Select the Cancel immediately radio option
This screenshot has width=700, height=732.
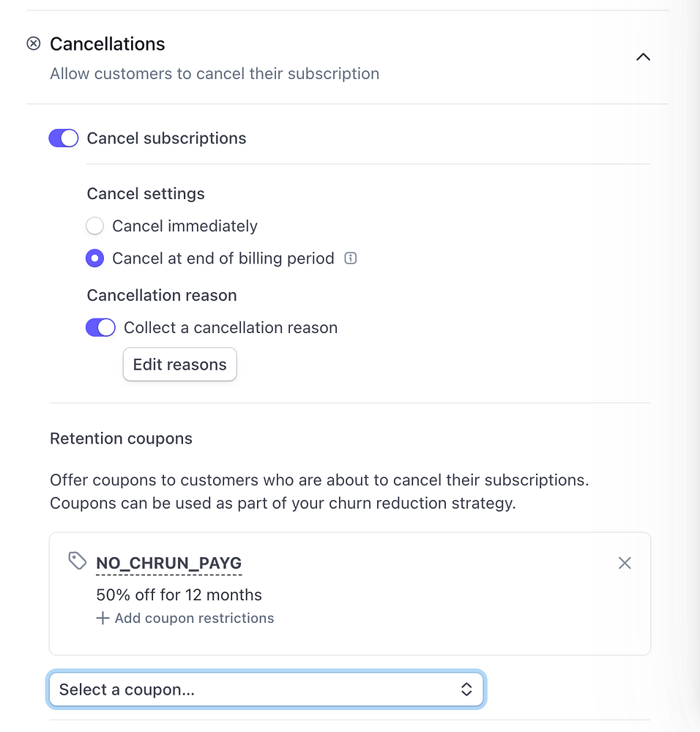(94, 226)
